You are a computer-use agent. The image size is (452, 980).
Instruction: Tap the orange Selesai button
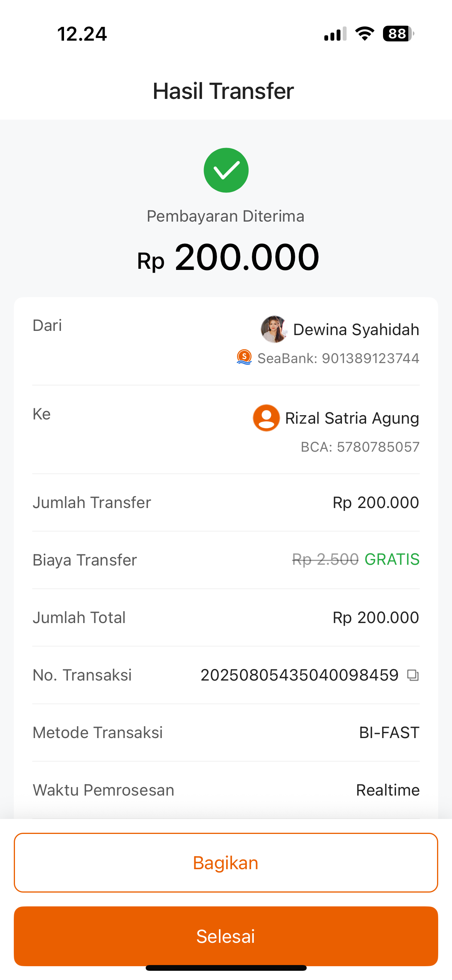tap(226, 936)
